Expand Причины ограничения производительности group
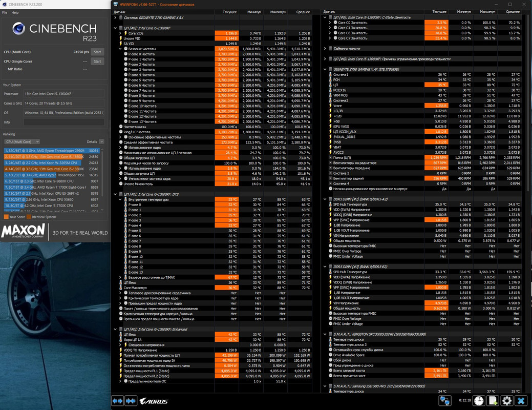The height and width of the screenshot is (410, 532). click(x=325, y=59)
